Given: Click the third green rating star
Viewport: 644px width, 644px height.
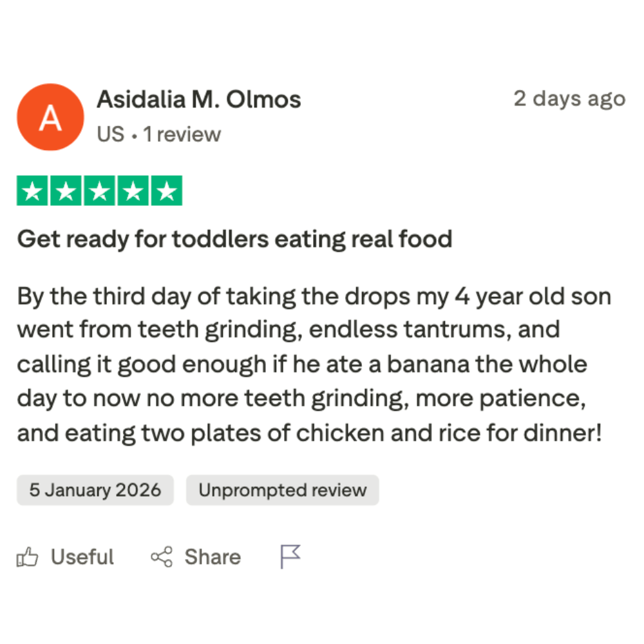Looking at the screenshot, I should point(99,191).
